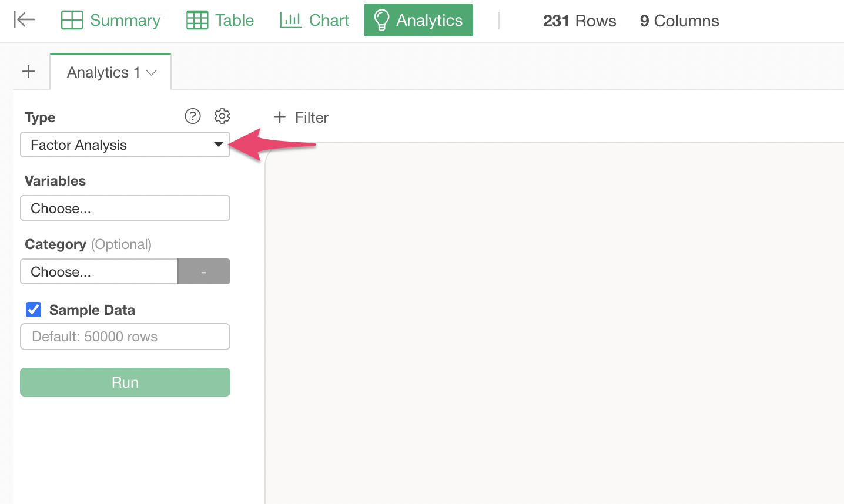Click the gray dash button by Category
Viewport: 844px width, 504px height.
204,271
